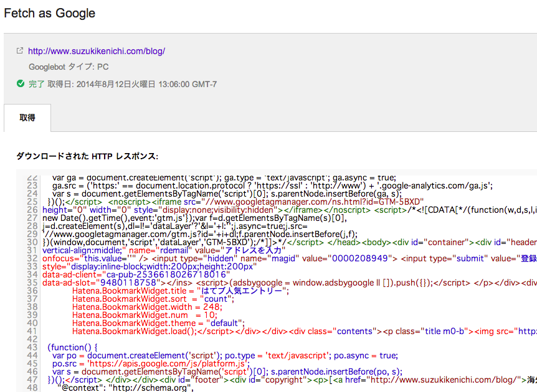The height and width of the screenshot is (392, 537).
Task: Click the ダウンロードされた HTTP レスポンス heading
Action: [x=87, y=156]
